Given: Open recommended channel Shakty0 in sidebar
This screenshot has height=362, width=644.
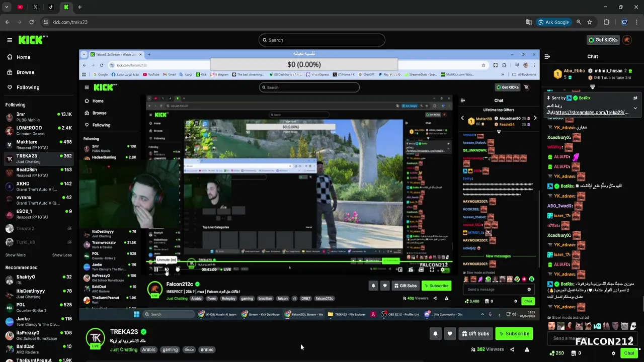Looking at the screenshot, I should (x=38, y=280).
